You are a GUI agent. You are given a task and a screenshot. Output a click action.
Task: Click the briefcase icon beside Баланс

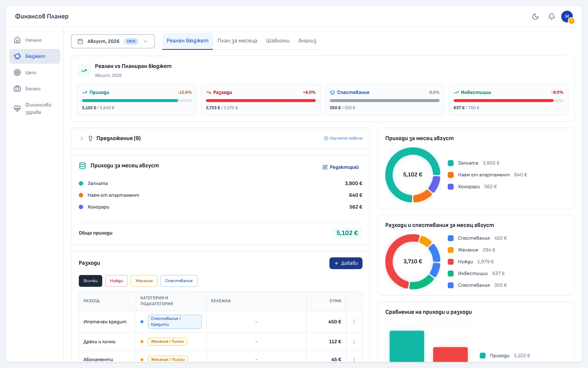tap(17, 89)
